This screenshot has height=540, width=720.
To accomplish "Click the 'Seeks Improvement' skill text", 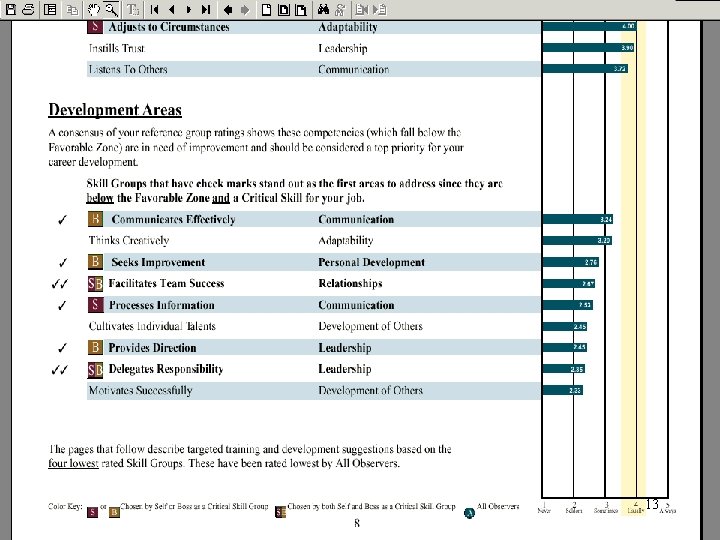I will pyautogui.click(x=158, y=262).
